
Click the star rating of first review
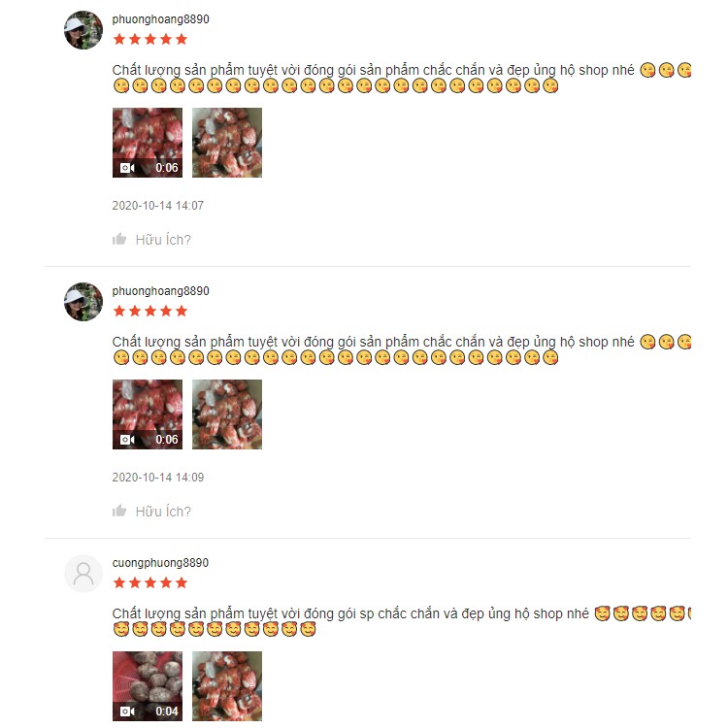(149, 39)
